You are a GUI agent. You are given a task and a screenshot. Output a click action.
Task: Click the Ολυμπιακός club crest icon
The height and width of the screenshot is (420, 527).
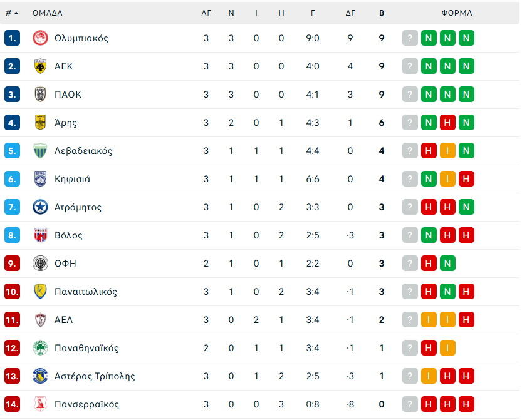point(40,38)
